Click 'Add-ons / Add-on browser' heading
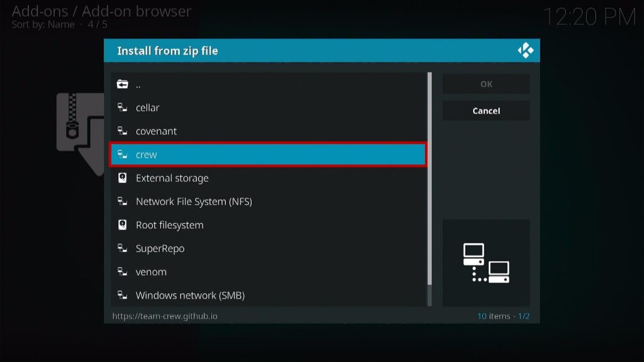Screen dimensions: 644x362 point(101,11)
